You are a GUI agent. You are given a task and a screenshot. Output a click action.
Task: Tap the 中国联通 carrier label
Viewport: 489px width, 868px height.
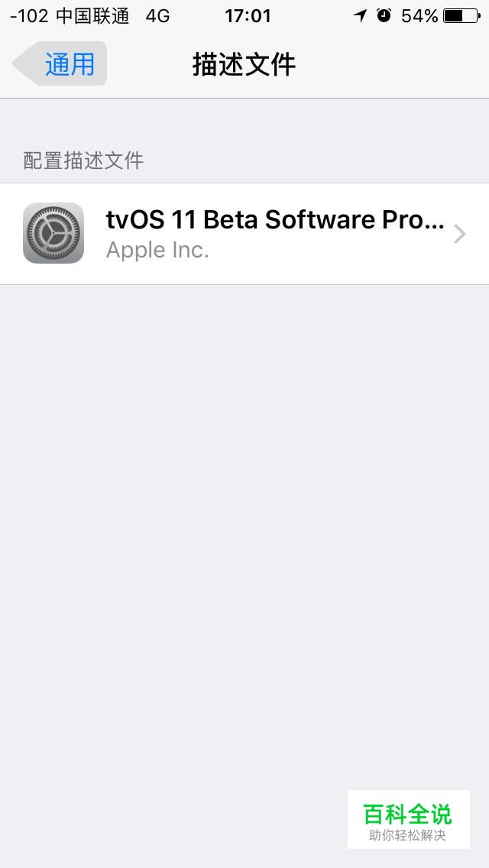pyautogui.click(x=92, y=16)
